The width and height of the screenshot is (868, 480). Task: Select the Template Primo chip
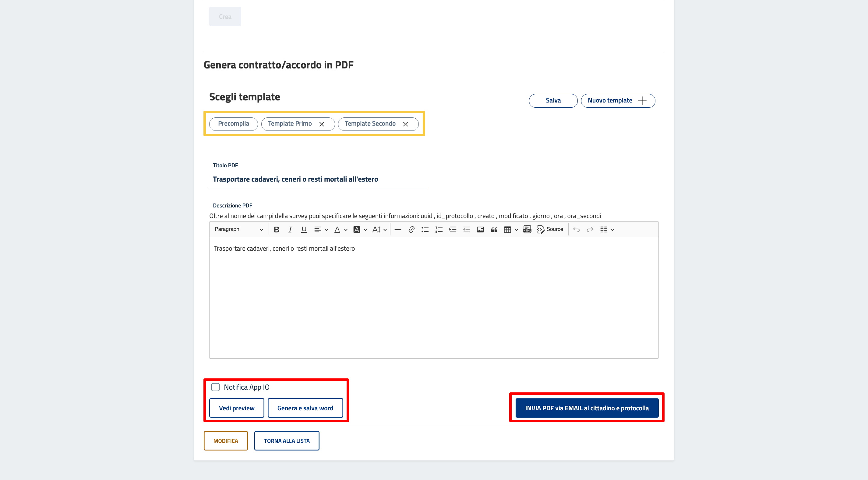coord(290,123)
